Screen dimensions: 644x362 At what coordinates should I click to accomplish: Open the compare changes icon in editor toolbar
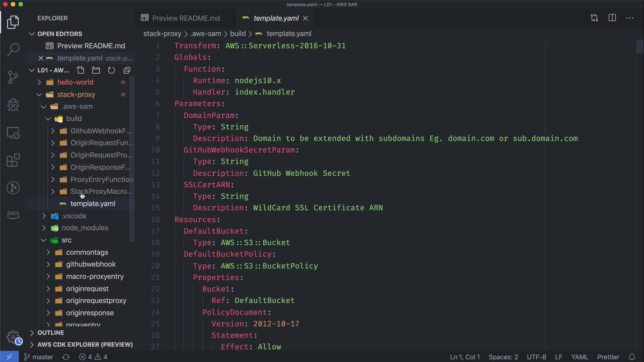594,18
